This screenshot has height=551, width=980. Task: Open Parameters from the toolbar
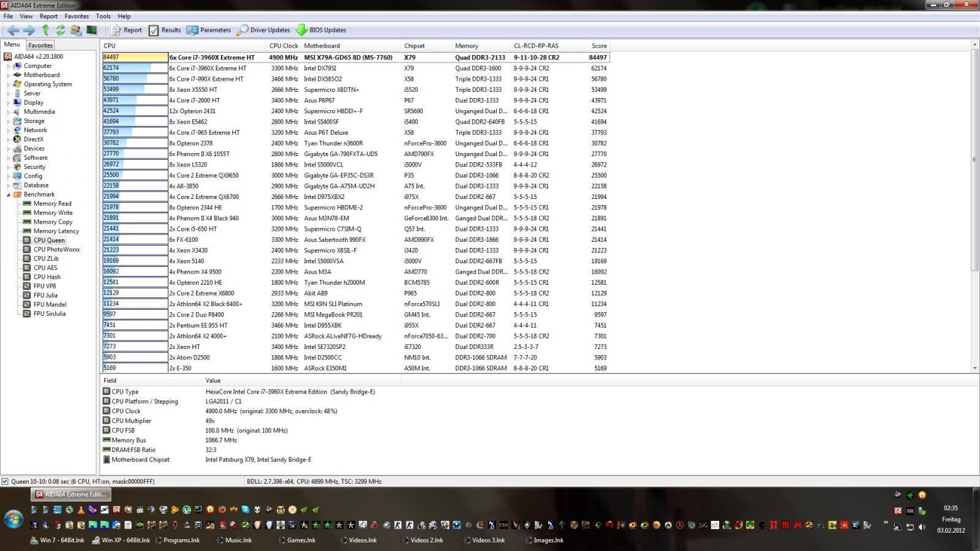(x=209, y=30)
